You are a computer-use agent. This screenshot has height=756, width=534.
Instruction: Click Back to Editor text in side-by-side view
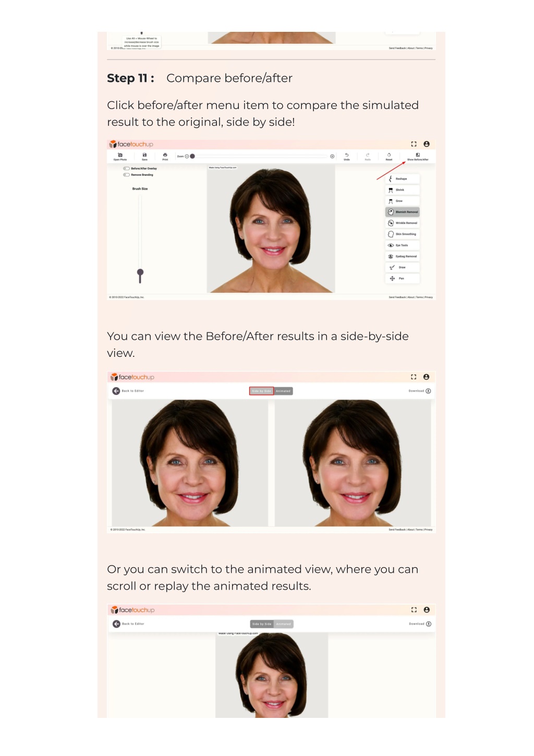point(133,391)
